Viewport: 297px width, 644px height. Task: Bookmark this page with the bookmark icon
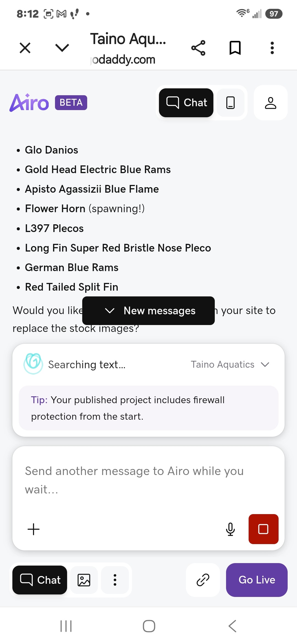click(235, 48)
